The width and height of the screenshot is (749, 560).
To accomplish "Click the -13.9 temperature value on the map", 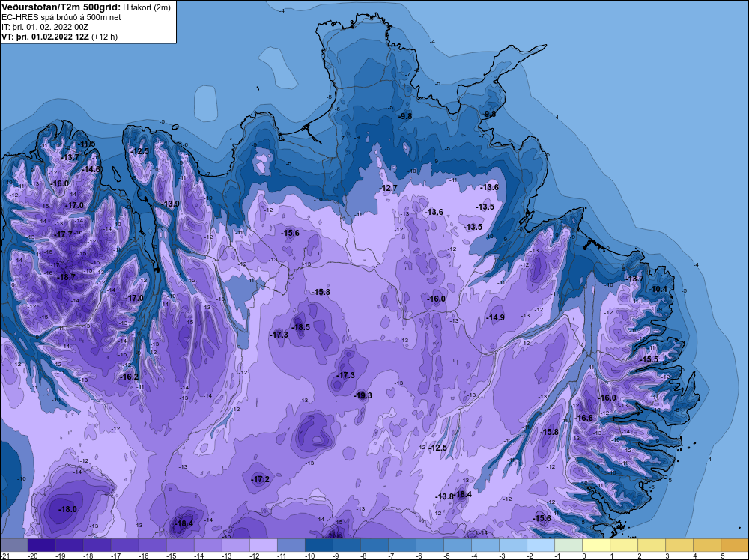I will 171,204.
